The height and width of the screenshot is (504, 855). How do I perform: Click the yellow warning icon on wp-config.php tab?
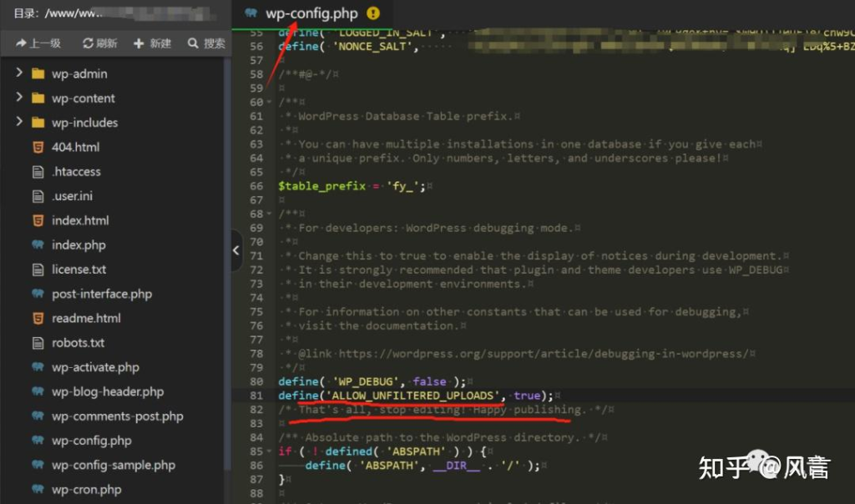click(x=372, y=13)
